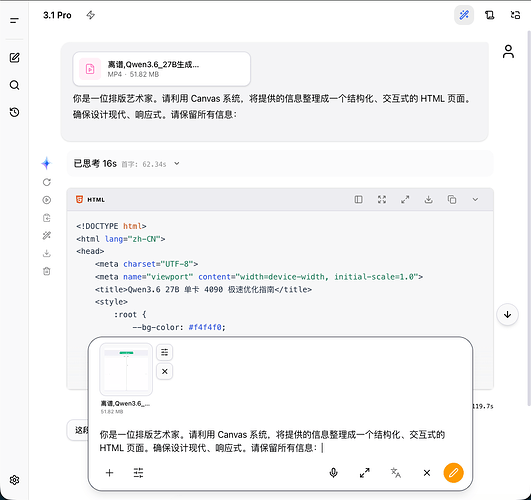This screenshot has height=500, width=531.
Task: Click the orange submit edit button
Action: coord(453,473)
